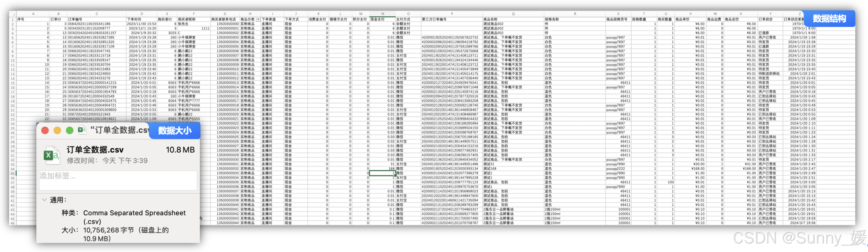The height and width of the screenshot is (252, 868).
Task: Select row 35 header
Action: pos(13,173)
